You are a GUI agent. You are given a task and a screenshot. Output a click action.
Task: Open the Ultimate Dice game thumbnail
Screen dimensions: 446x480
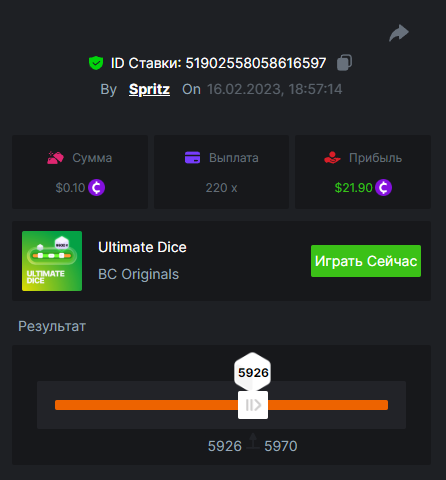coord(52,261)
